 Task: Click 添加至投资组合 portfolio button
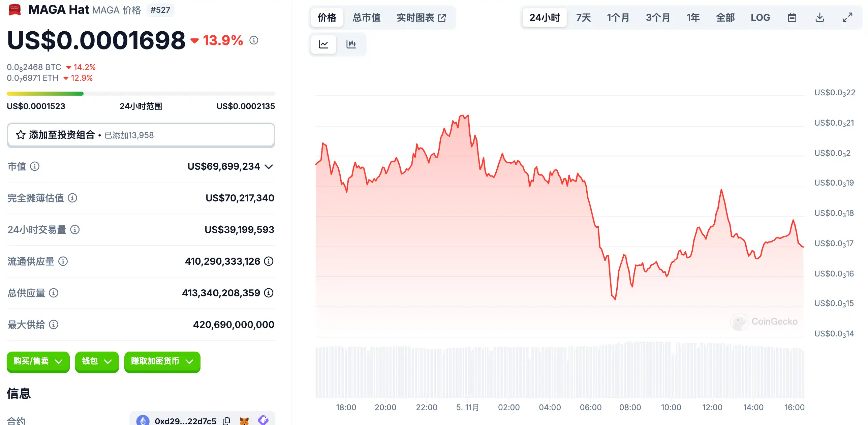(x=141, y=135)
